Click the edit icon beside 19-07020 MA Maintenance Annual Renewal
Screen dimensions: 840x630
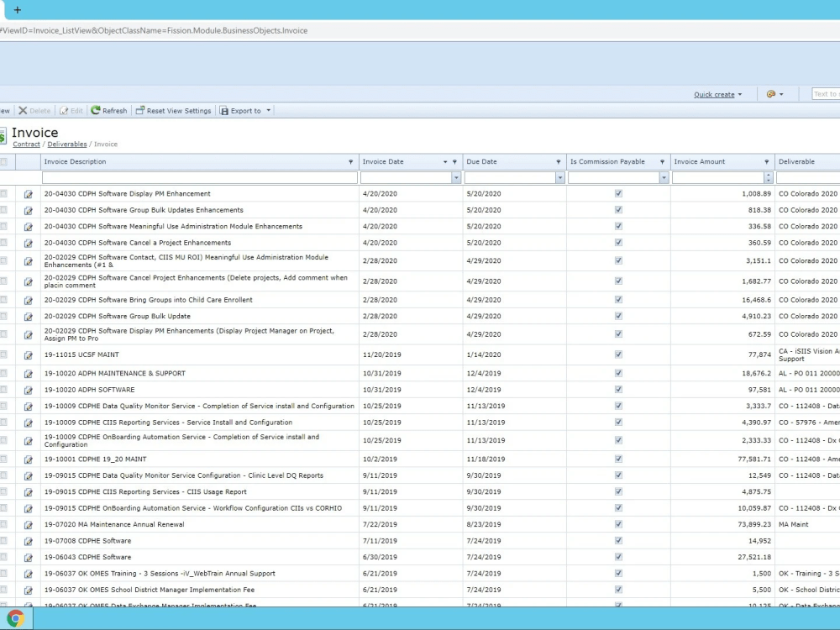click(x=28, y=523)
